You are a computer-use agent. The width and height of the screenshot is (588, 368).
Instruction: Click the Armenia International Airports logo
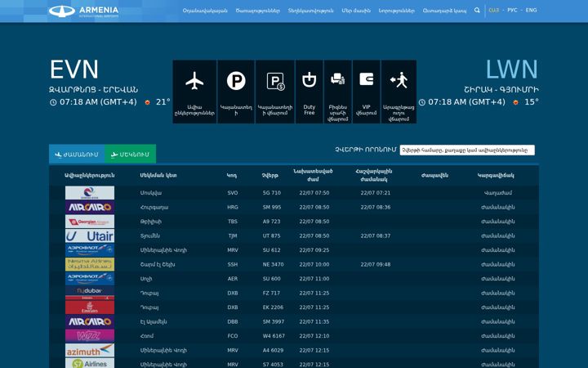pos(83,11)
